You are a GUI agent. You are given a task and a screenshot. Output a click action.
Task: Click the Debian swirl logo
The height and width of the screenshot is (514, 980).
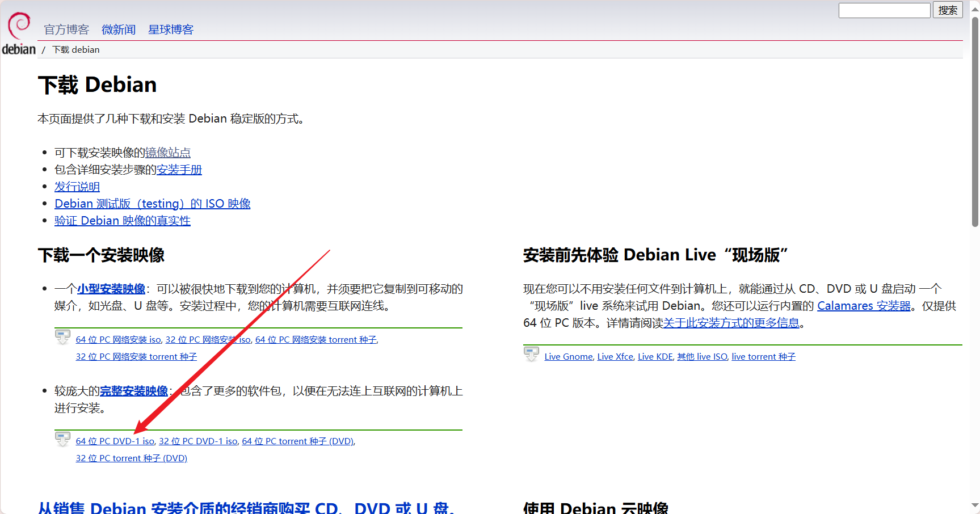tap(19, 33)
